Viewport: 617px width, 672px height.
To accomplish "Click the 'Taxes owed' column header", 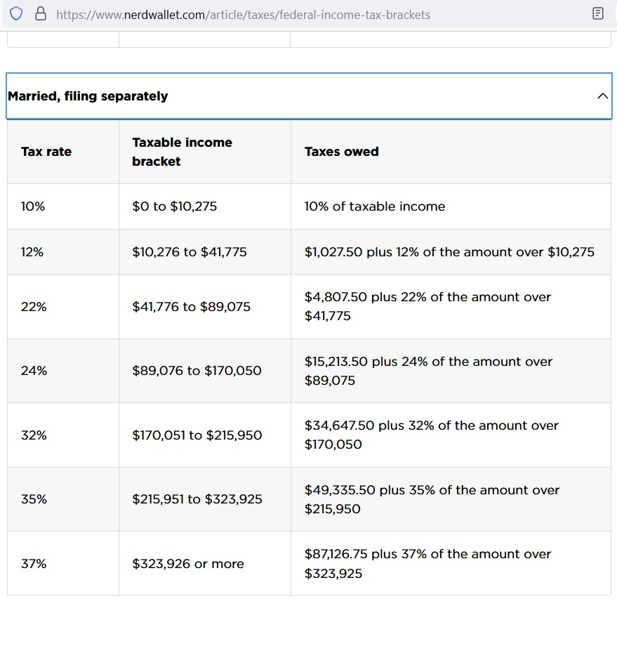I will click(341, 152).
